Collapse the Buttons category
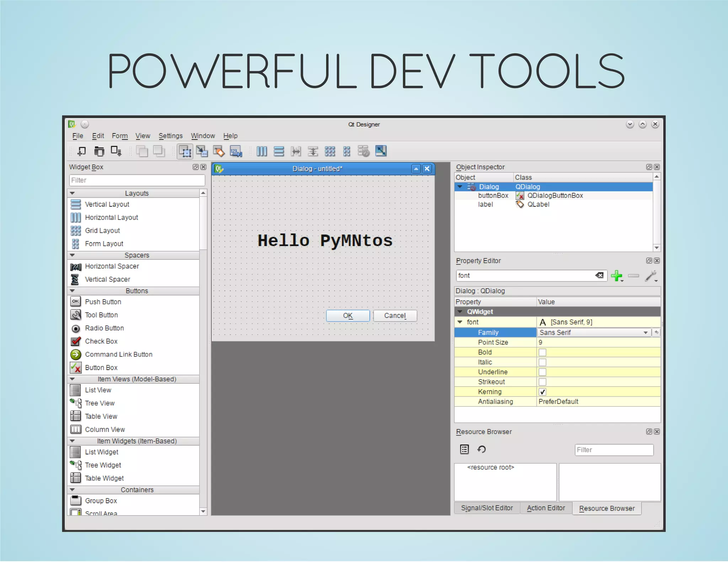The height and width of the screenshot is (562, 728). [73, 291]
